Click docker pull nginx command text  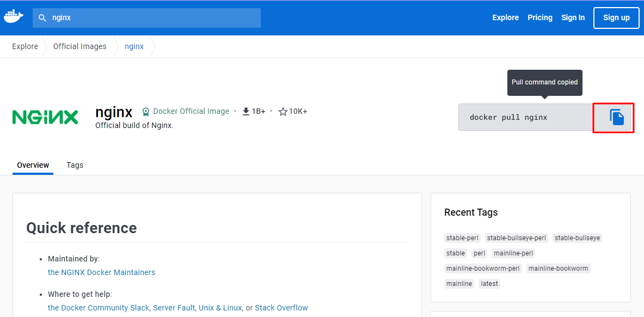[508, 118]
